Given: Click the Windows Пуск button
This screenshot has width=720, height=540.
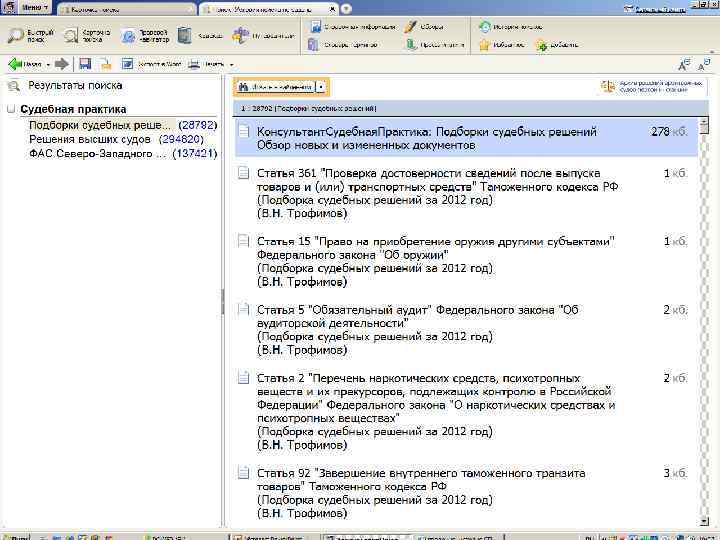Looking at the screenshot, I should (15, 537).
